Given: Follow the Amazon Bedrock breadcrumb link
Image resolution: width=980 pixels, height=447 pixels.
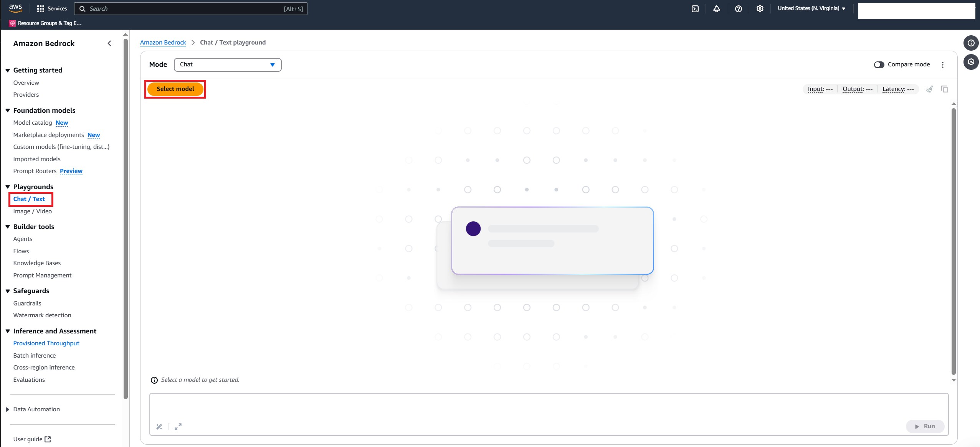Looking at the screenshot, I should coord(163,42).
